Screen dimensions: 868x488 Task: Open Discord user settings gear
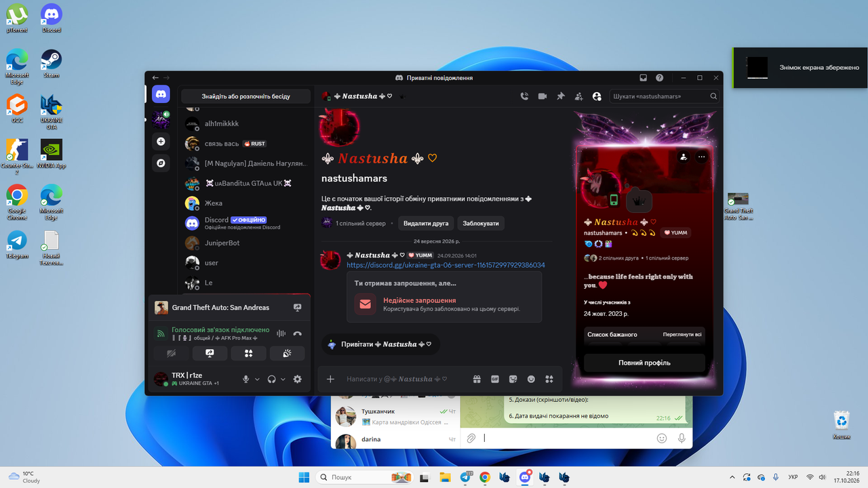pyautogui.click(x=297, y=380)
